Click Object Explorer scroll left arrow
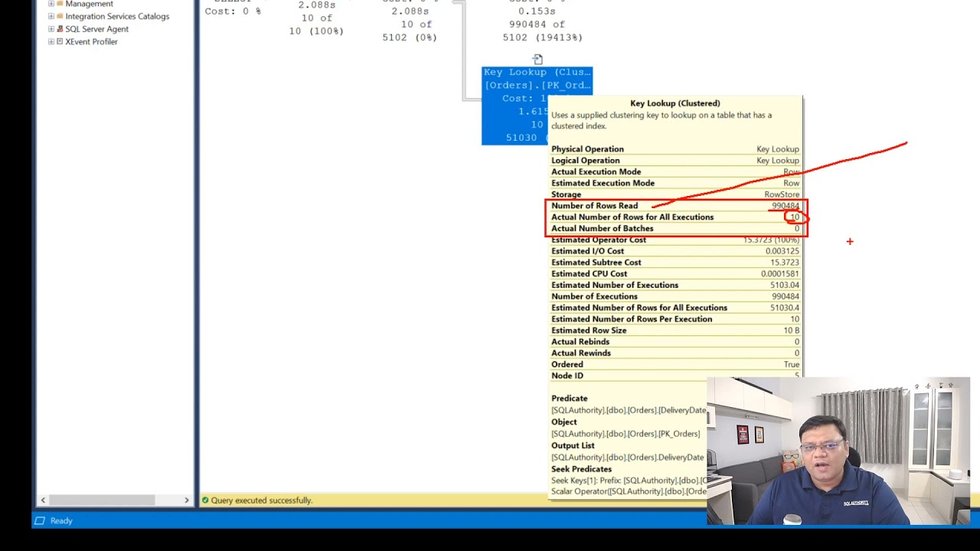Viewport: 980px width, 551px height. (x=43, y=500)
